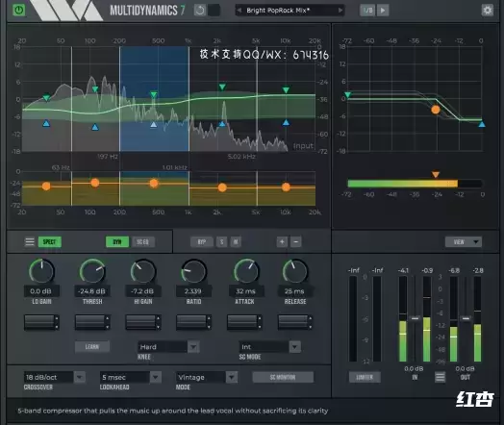504x425 pixels.
Task: Click the stepper box under RELEASE
Action: click(295, 322)
